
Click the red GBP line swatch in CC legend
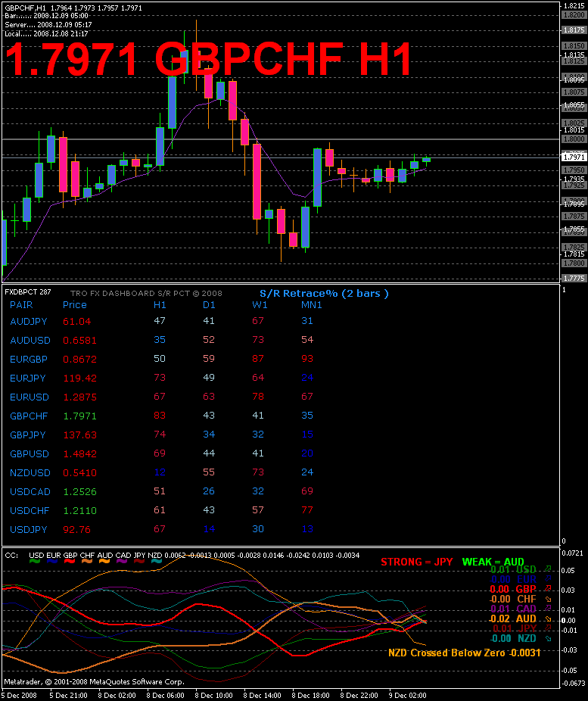70,561
